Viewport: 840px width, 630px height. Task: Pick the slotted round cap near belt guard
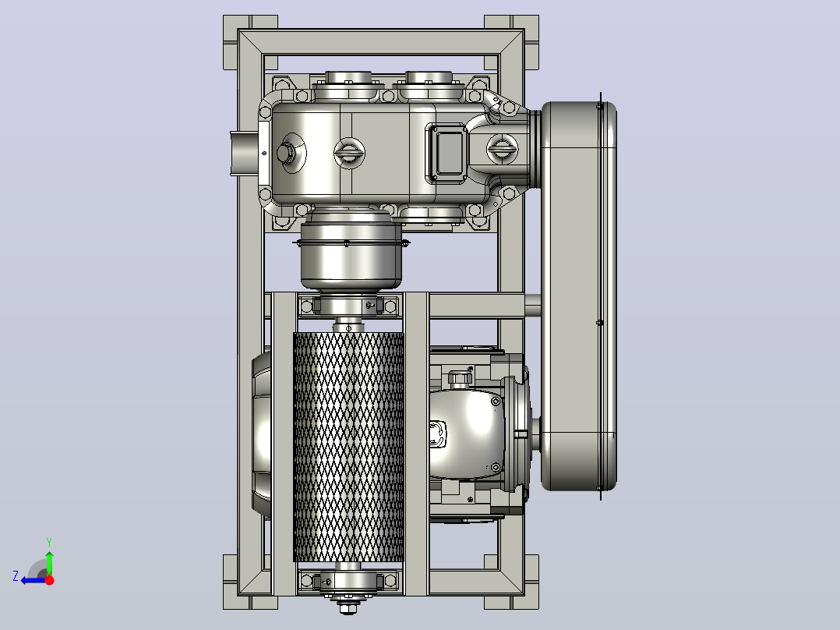[x=502, y=148]
